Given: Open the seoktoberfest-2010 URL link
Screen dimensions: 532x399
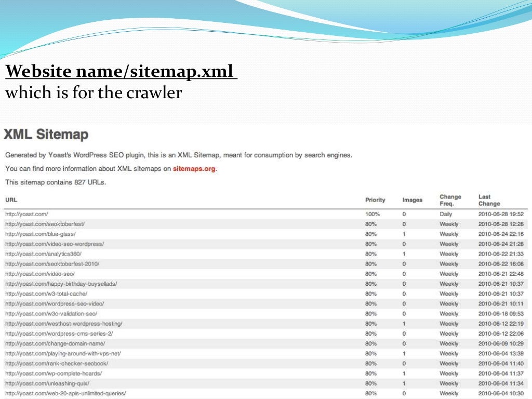Looking at the screenshot, I should coord(52,264).
